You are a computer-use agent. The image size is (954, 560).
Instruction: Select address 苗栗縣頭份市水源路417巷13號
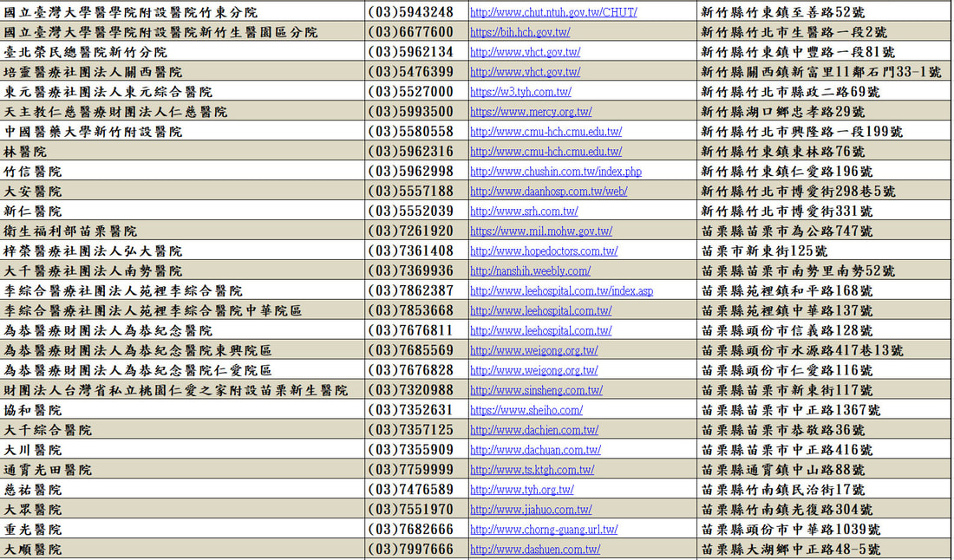pyautogui.click(x=802, y=351)
